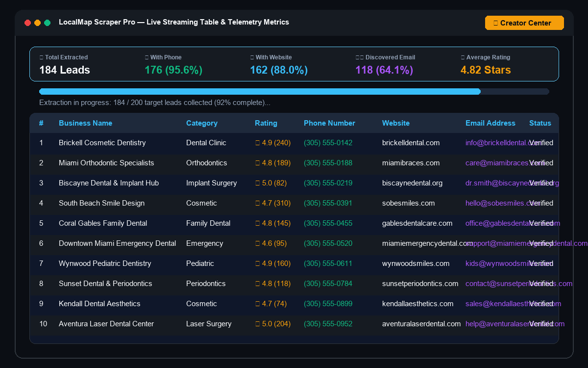588x368 pixels.
Task: Click the extraction in progress status text
Action: click(x=155, y=103)
